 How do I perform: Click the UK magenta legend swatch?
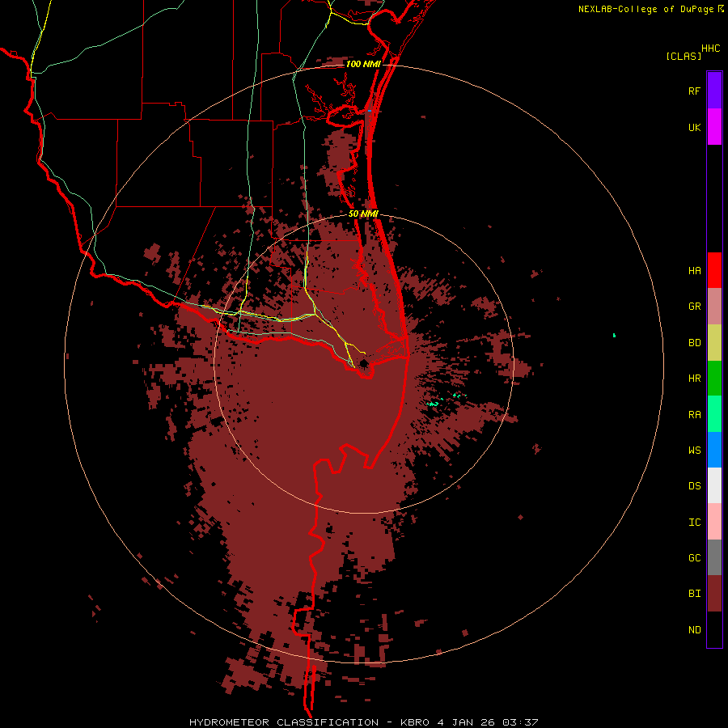point(714,127)
